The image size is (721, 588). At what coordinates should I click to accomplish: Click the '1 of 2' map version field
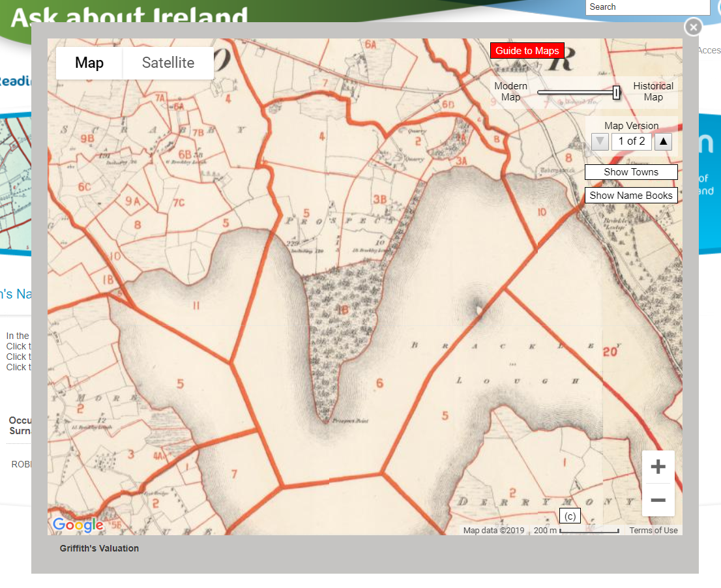[631, 141]
